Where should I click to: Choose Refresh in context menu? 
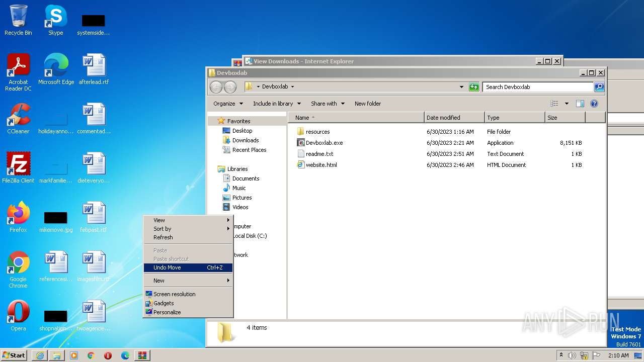point(188,237)
